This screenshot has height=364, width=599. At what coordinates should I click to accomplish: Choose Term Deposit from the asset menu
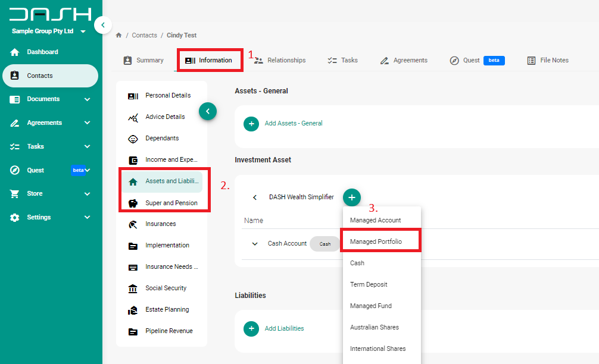pos(369,285)
